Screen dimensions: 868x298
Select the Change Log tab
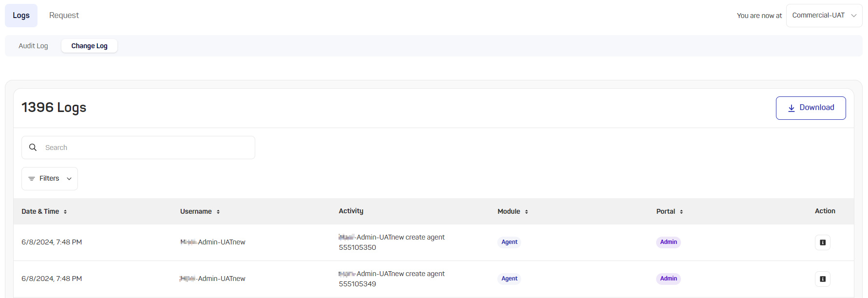[x=89, y=46]
